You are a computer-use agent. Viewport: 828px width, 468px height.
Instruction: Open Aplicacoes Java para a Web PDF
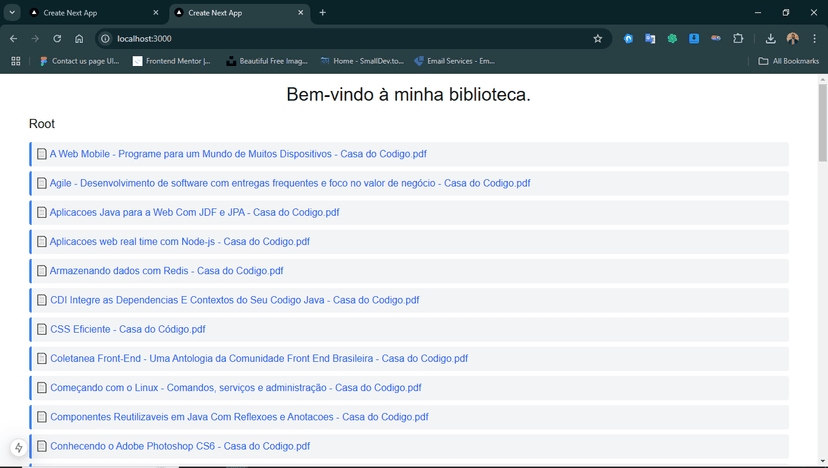[x=194, y=212]
